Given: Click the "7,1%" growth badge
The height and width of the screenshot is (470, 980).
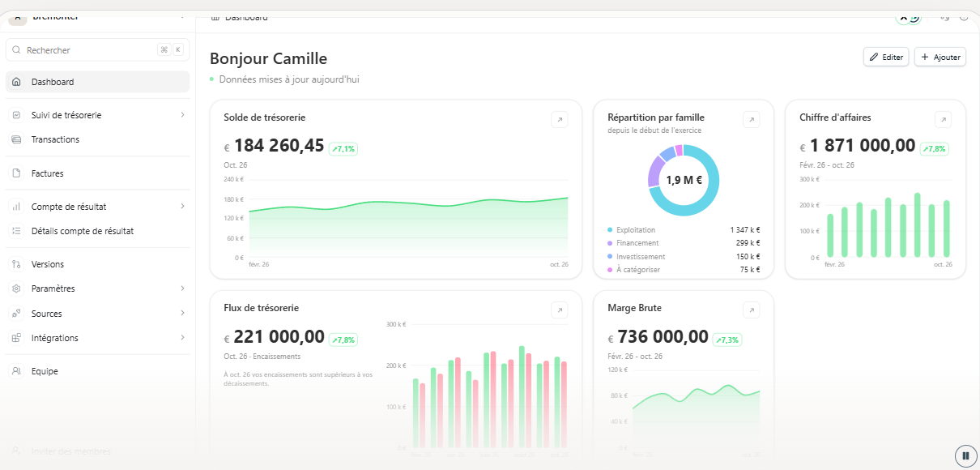Looking at the screenshot, I should tap(343, 149).
